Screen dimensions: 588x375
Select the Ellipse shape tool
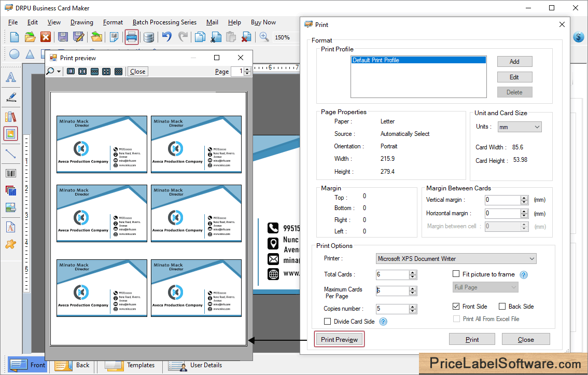pyautogui.click(x=14, y=54)
